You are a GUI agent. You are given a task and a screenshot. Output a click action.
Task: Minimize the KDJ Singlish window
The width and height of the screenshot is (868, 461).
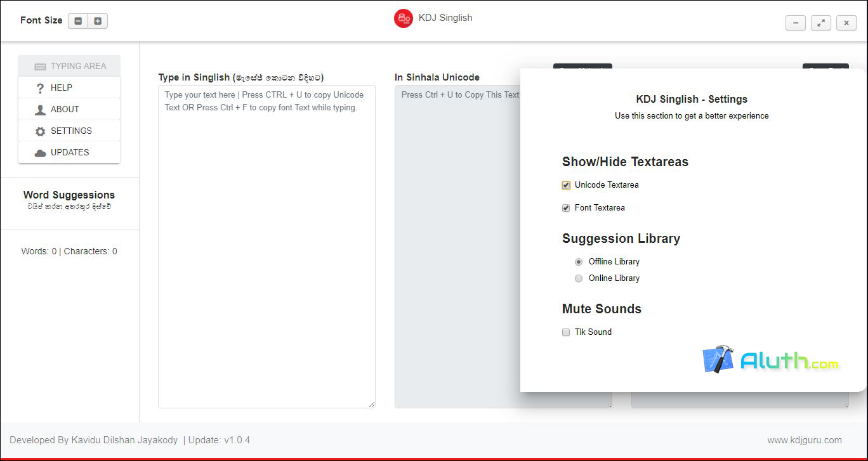(x=796, y=23)
